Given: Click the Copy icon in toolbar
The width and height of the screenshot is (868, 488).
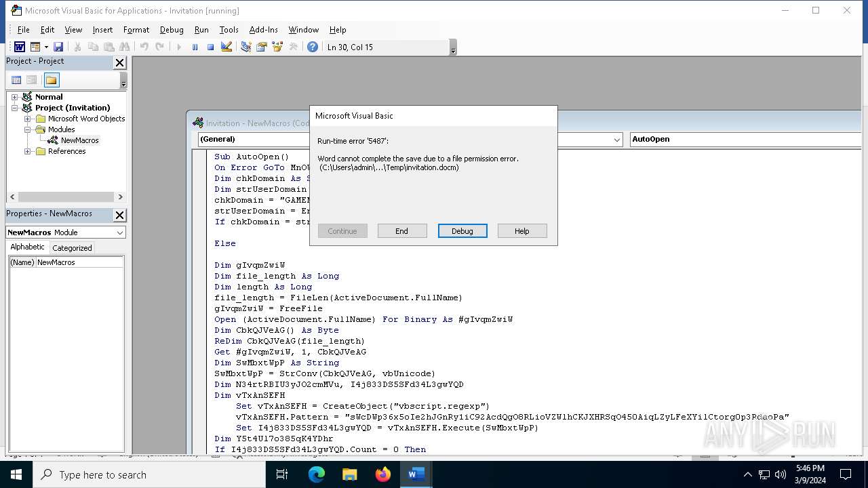Looking at the screenshot, I should click(93, 47).
